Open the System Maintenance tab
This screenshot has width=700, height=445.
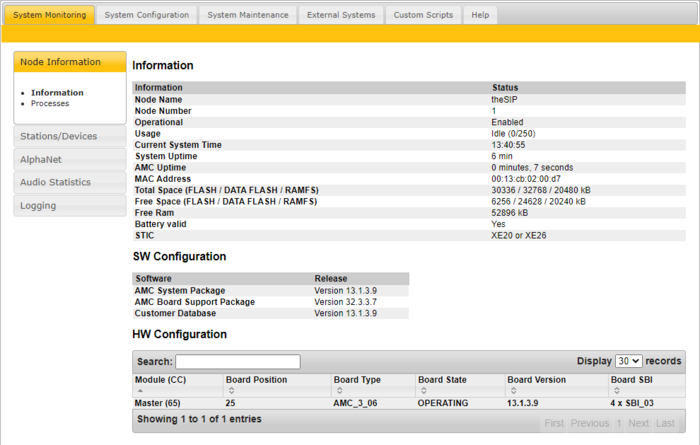(248, 15)
